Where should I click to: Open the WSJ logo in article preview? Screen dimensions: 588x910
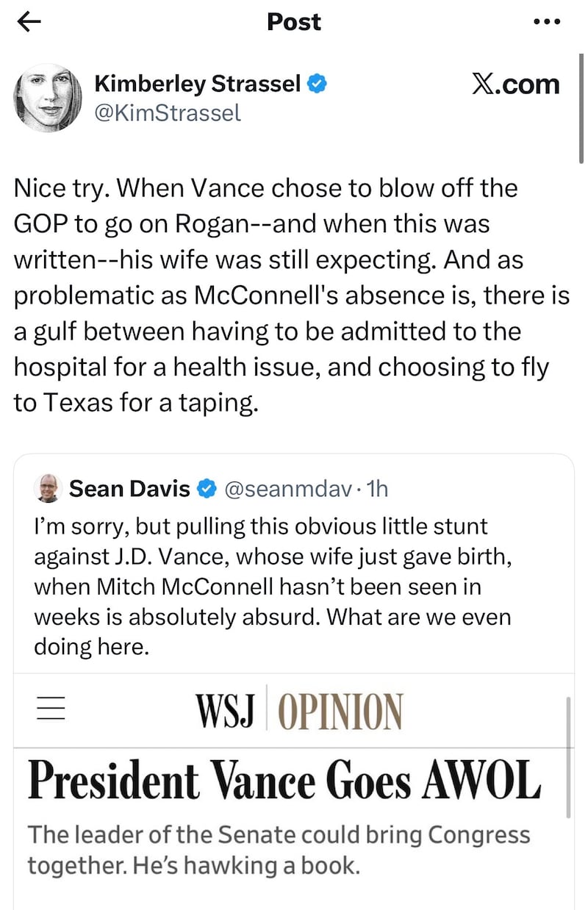pyautogui.click(x=225, y=709)
